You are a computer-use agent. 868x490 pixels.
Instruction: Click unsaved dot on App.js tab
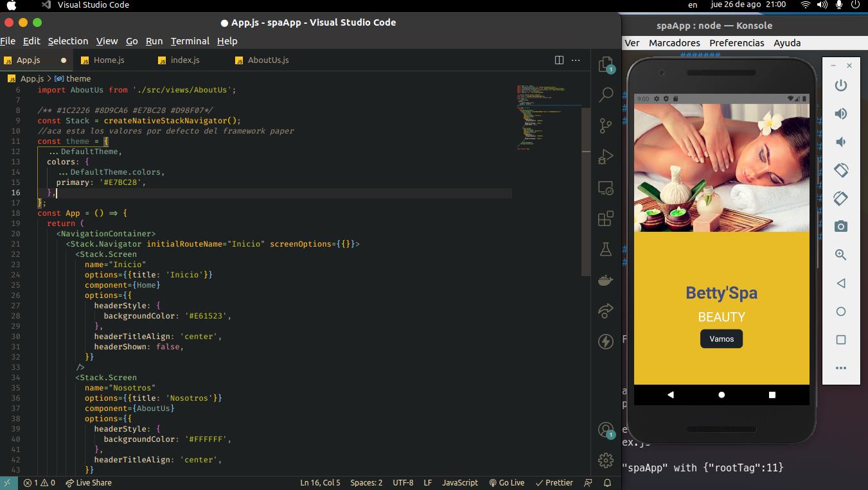(x=64, y=60)
